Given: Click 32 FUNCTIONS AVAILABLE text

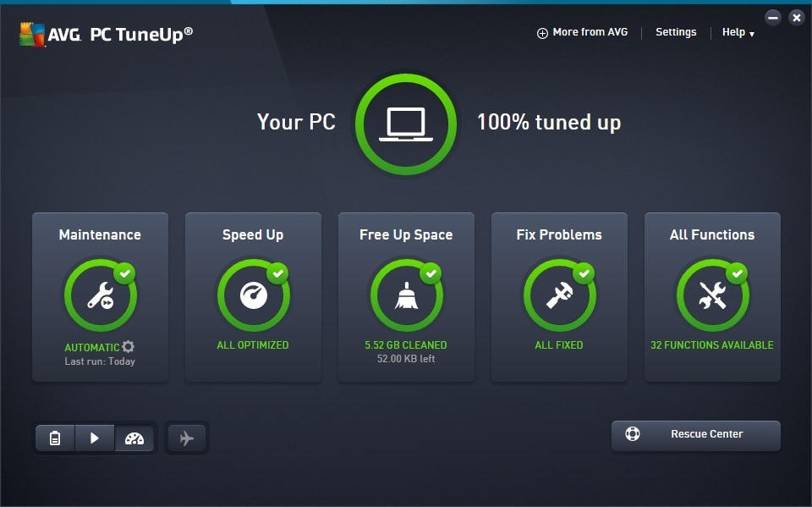Looking at the screenshot, I should coord(712,345).
